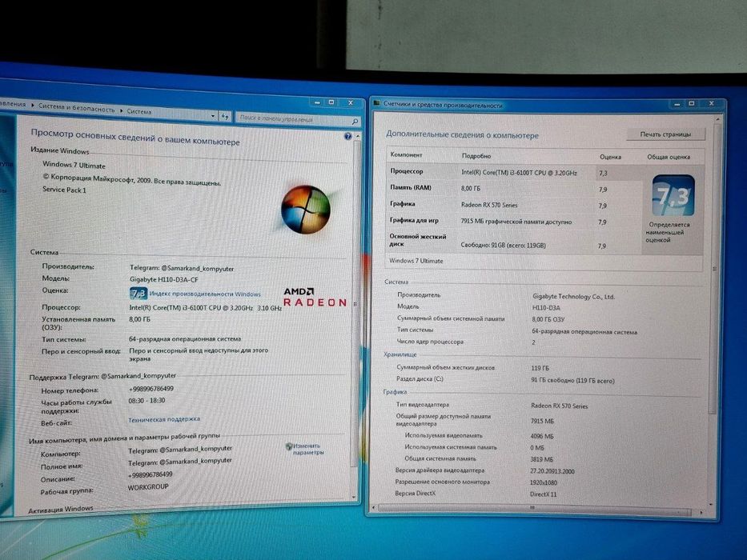Click the 7,3 rating badge in System window
The image size is (747, 560).
(139, 293)
